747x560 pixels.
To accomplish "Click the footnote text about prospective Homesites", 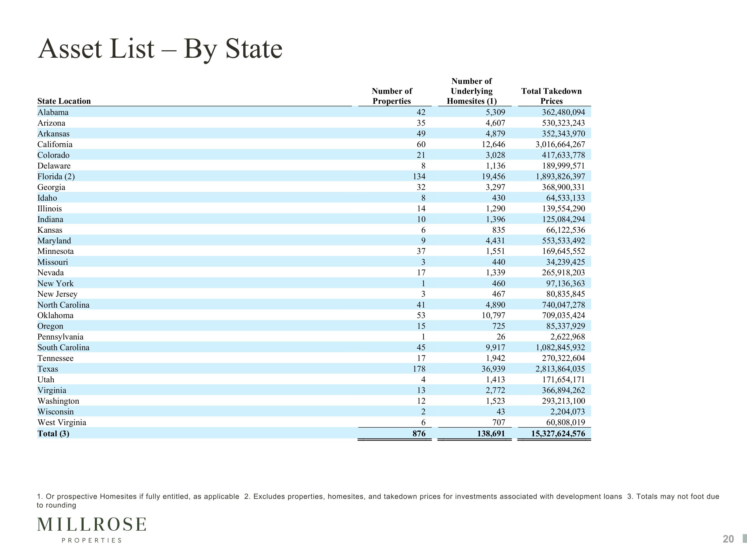I will (138, 497).
